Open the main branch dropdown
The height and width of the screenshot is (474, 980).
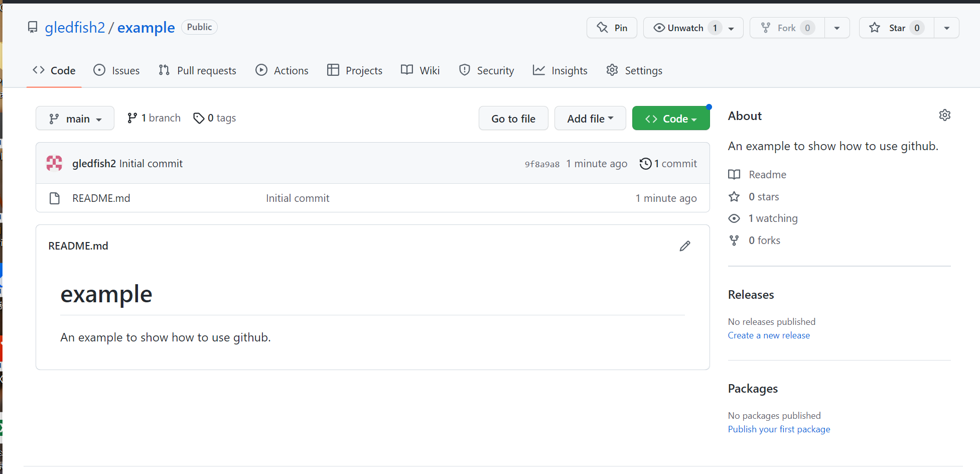pos(75,118)
